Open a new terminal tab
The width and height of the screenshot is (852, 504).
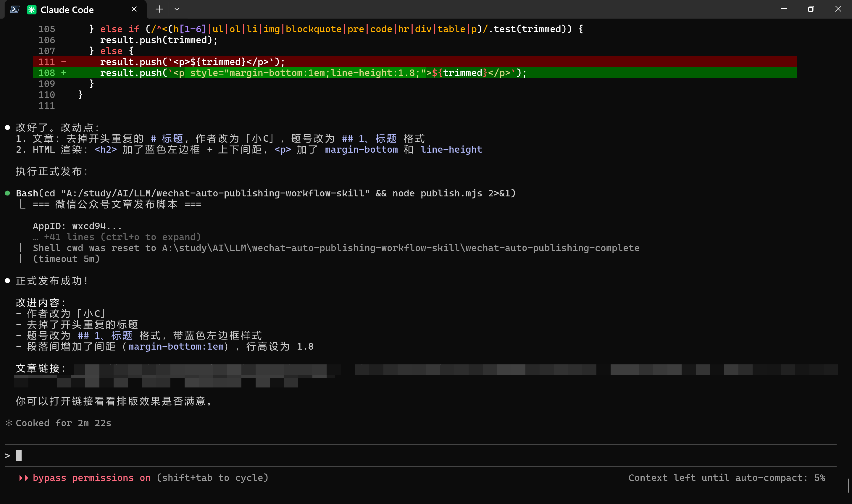pyautogui.click(x=159, y=9)
